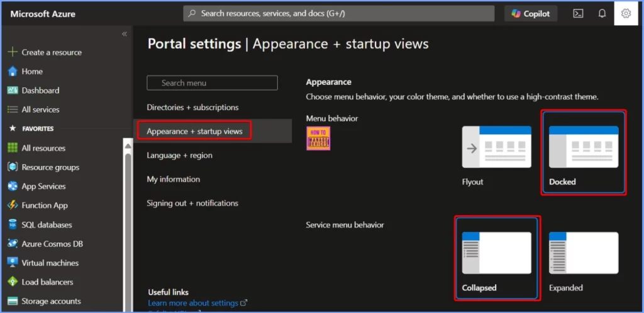Click the Storage accounts icon
This screenshot has width=644, height=313.
click(x=13, y=301)
